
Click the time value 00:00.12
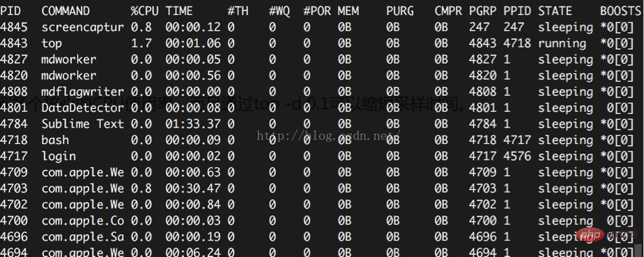pyautogui.click(x=193, y=27)
